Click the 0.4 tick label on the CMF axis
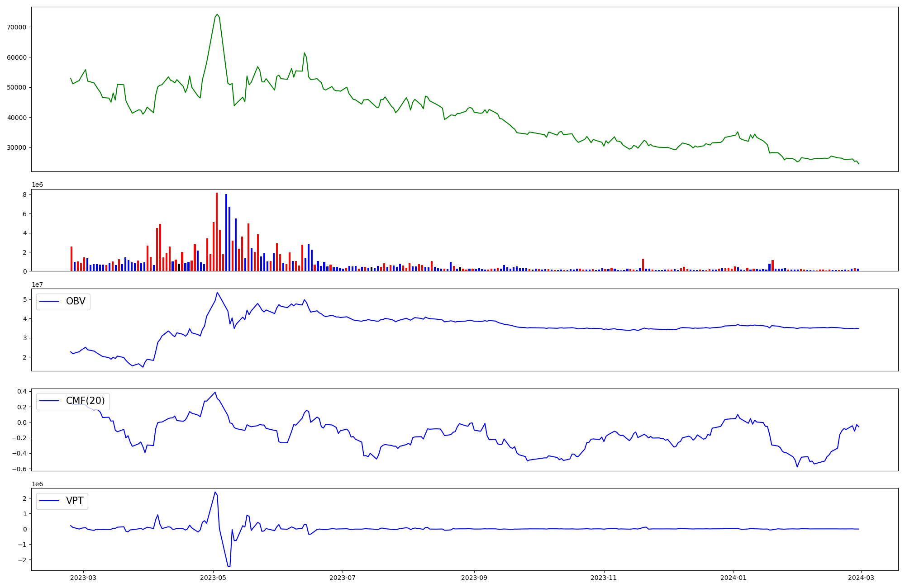 click(22, 391)
